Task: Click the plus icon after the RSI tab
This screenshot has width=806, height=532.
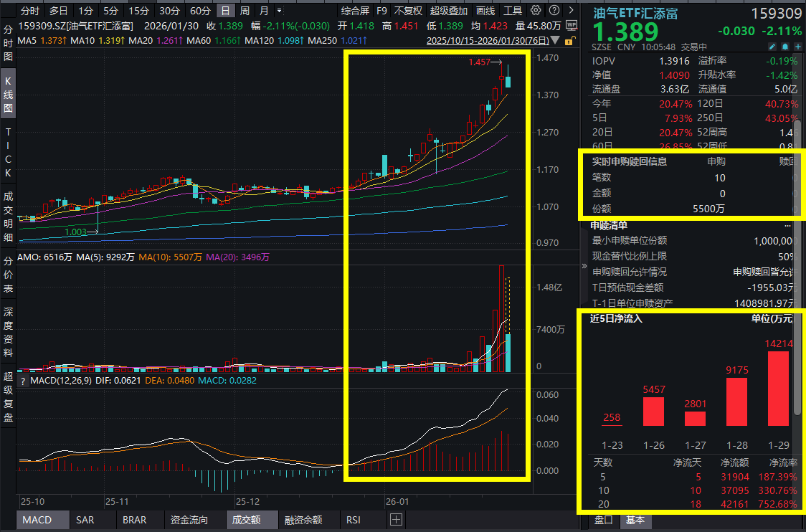Action: (x=395, y=520)
